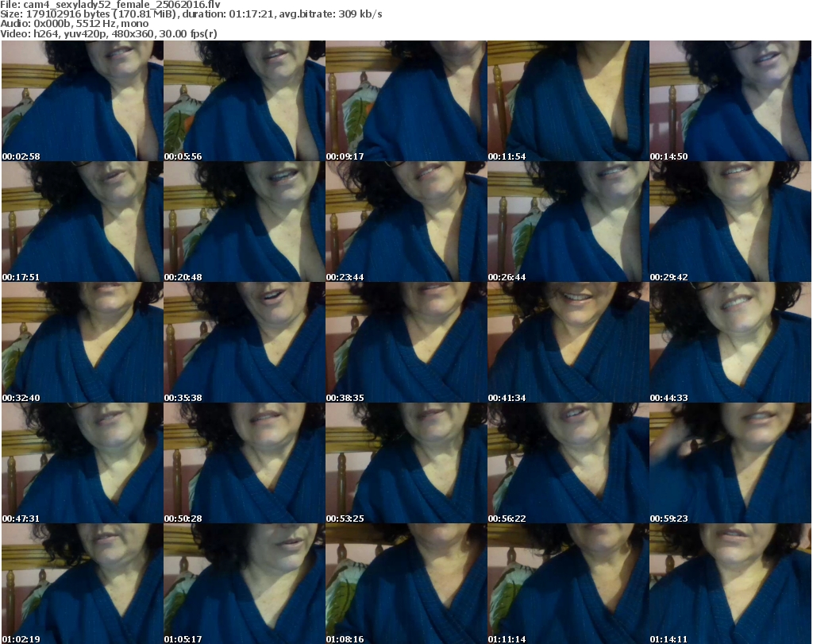The height and width of the screenshot is (644, 813).
Task: Select the thumbnail timestamped 00:44:33
Action: coord(730,342)
